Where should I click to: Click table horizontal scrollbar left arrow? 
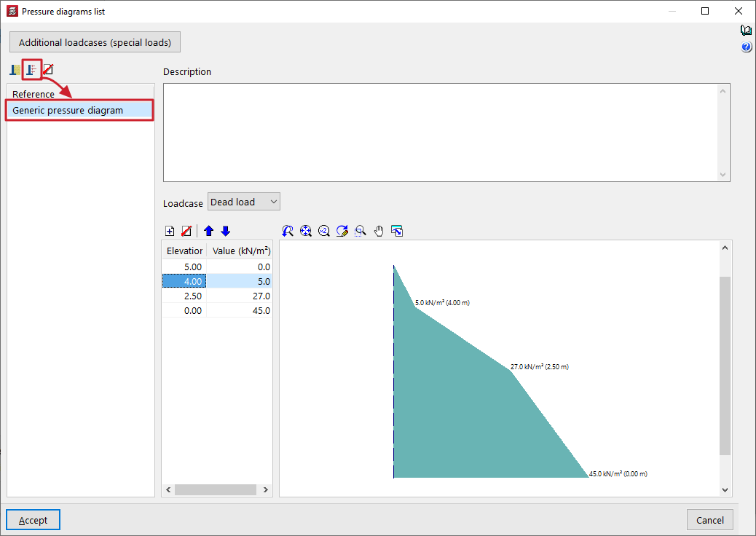pos(168,489)
